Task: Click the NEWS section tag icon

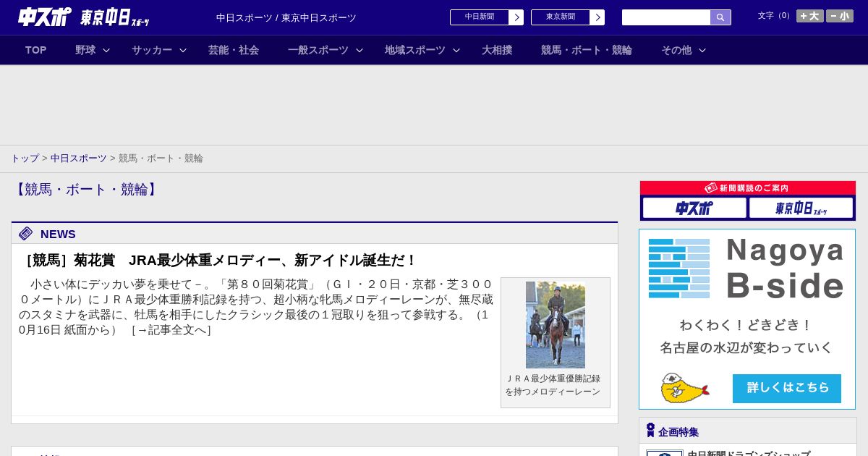Action: point(26,233)
